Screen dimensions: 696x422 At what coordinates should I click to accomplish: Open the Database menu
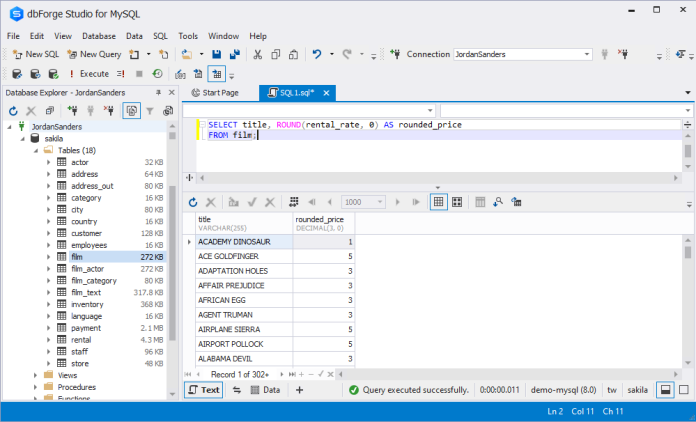pos(98,36)
